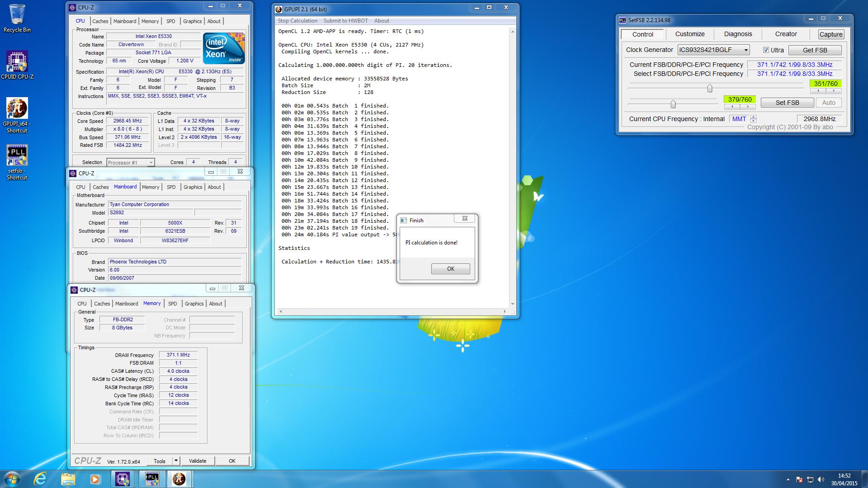
Task: Click the Tools button in CPU-Z
Action: (160, 461)
